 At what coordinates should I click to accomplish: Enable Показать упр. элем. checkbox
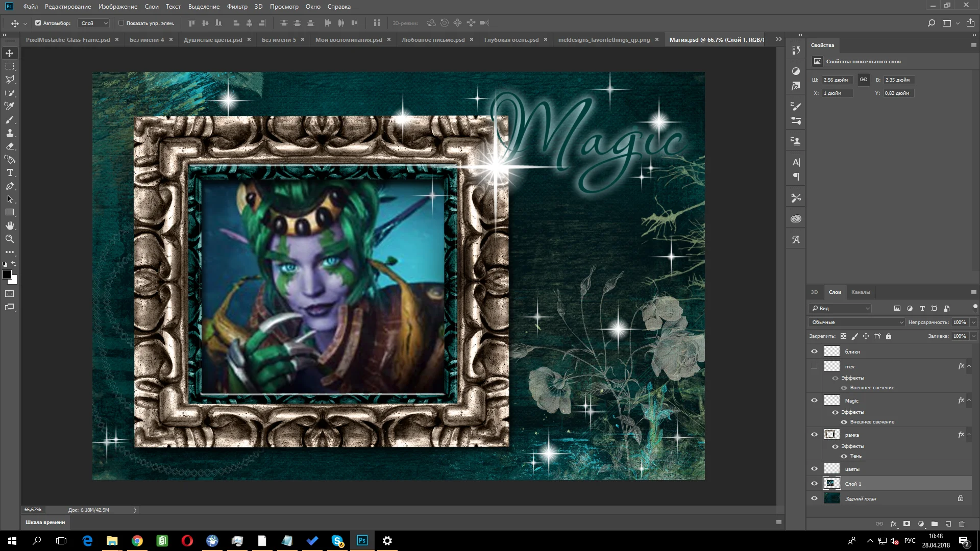(121, 23)
